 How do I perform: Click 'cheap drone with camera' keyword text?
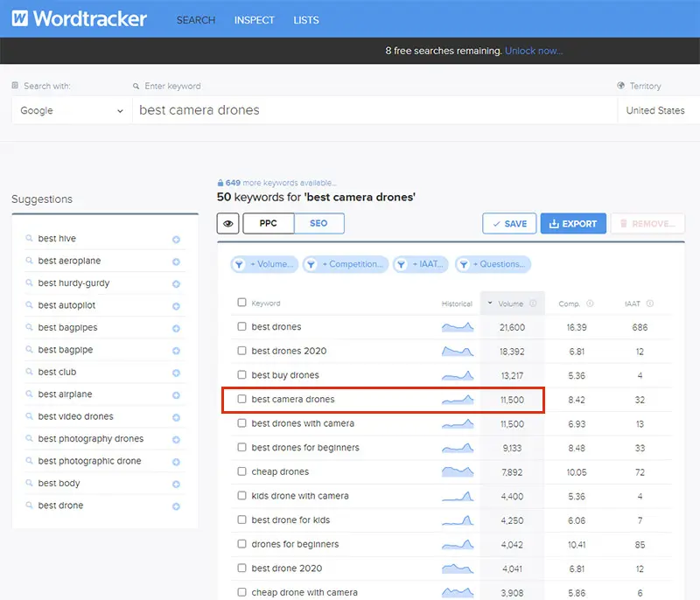pyautogui.click(x=304, y=592)
